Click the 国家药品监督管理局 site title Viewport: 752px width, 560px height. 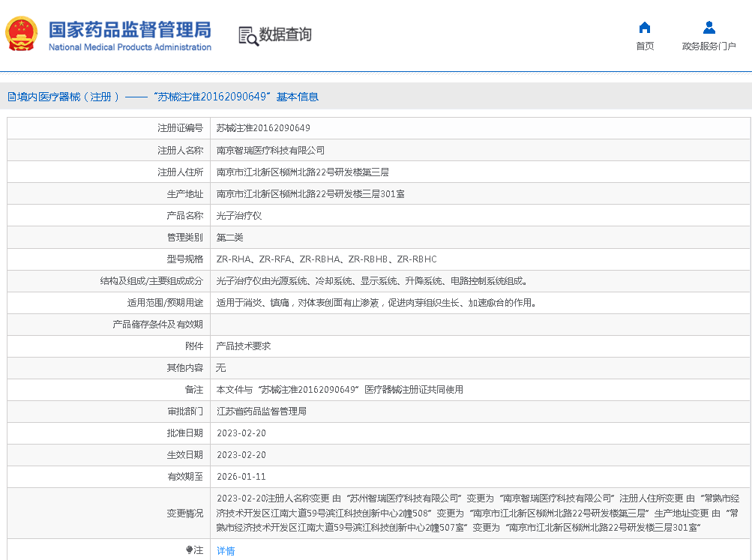[130, 29]
